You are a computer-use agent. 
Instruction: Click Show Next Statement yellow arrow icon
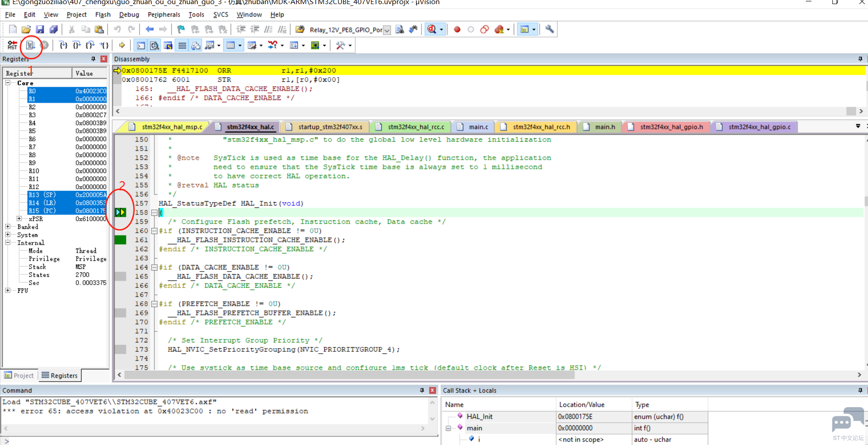click(122, 45)
